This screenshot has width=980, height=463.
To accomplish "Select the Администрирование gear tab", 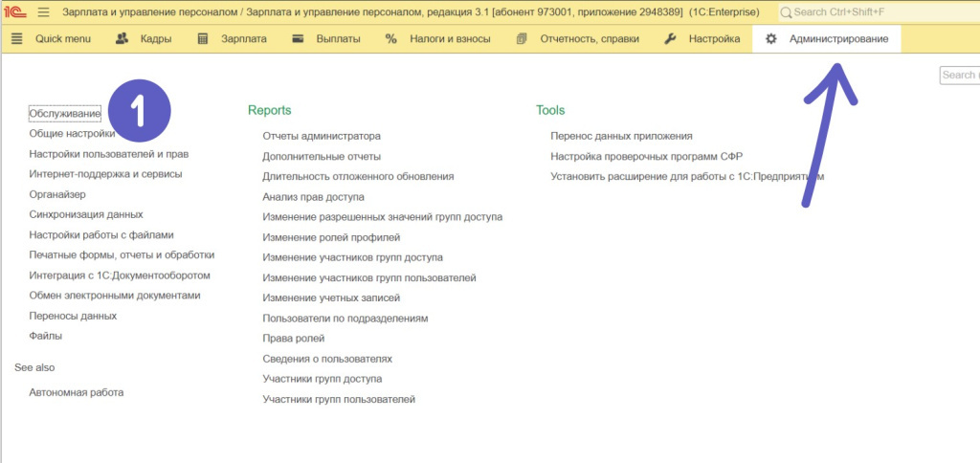I will pyautogui.click(x=828, y=39).
